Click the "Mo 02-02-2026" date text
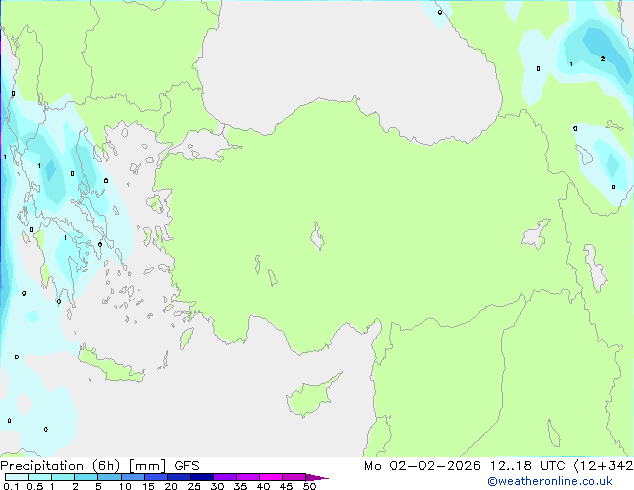The height and width of the screenshot is (490, 634). [x=423, y=466]
